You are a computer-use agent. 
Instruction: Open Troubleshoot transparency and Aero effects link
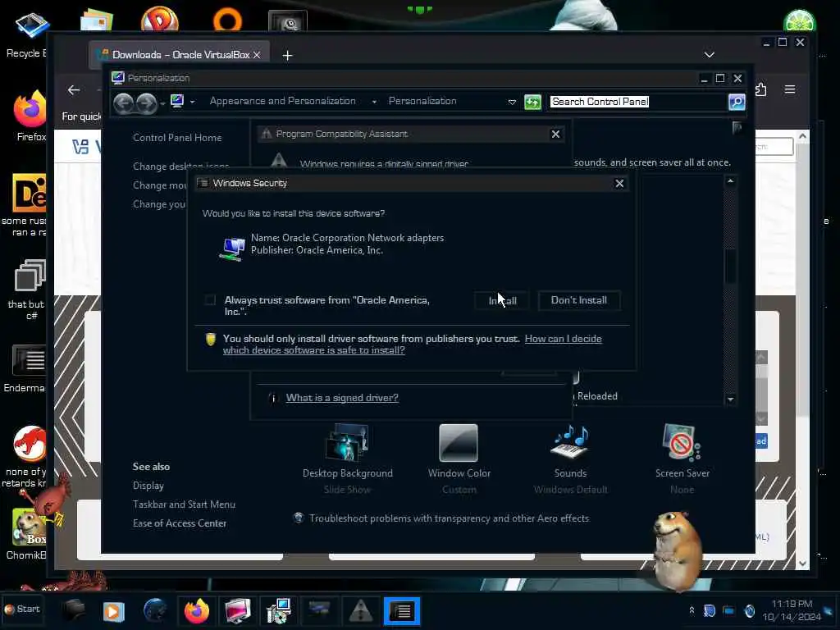tap(449, 518)
